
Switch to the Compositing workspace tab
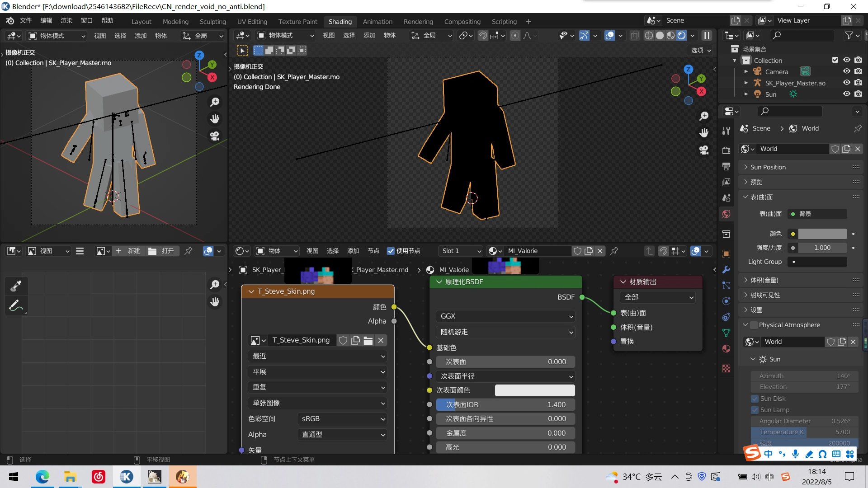[462, 22]
